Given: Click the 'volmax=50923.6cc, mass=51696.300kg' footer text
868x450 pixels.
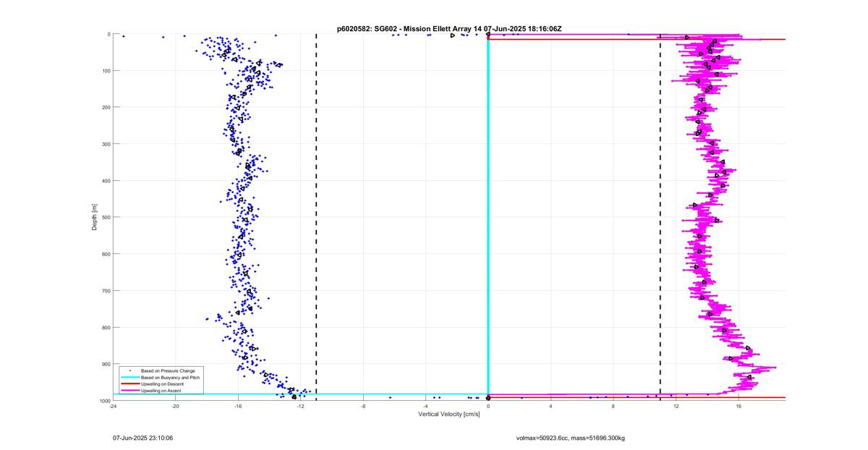Looking at the screenshot, I should pyautogui.click(x=570, y=438).
